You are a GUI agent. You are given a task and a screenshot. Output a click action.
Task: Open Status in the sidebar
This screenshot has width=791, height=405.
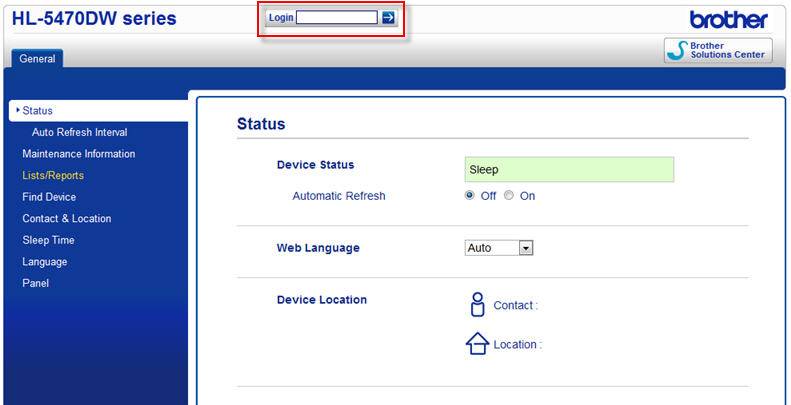point(38,111)
